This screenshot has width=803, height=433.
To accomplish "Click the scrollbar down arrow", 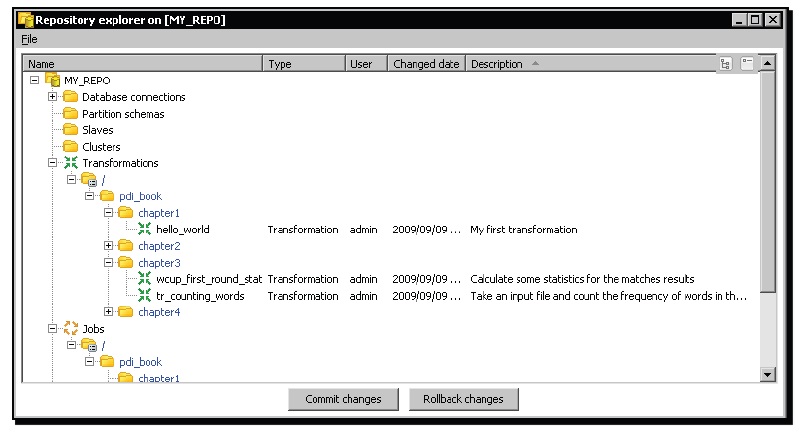I will click(767, 375).
